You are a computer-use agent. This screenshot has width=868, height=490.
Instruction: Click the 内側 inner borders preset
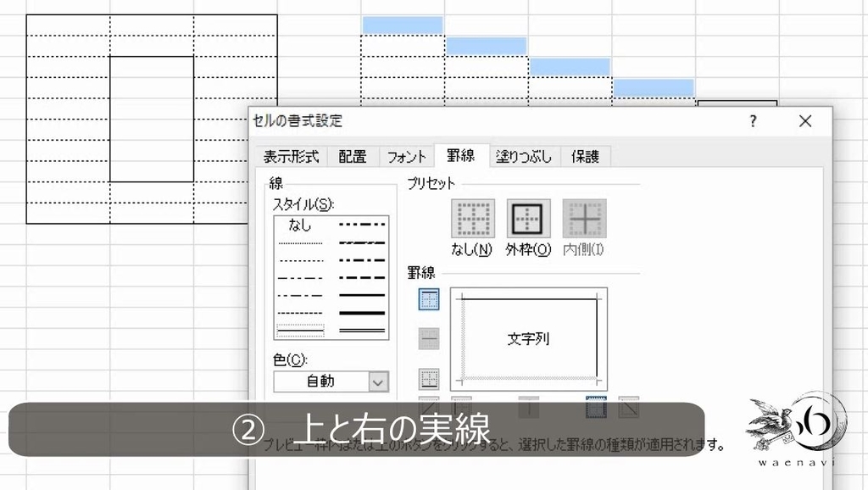pyautogui.click(x=584, y=220)
